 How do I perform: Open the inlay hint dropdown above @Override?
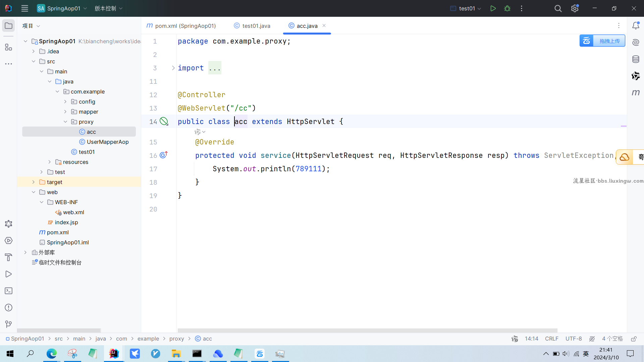point(200,132)
